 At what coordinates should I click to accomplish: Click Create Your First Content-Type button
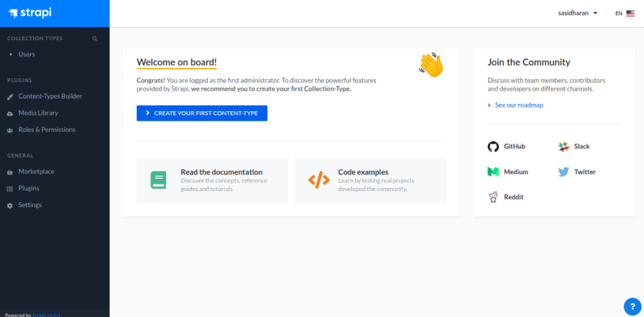click(202, 113)
